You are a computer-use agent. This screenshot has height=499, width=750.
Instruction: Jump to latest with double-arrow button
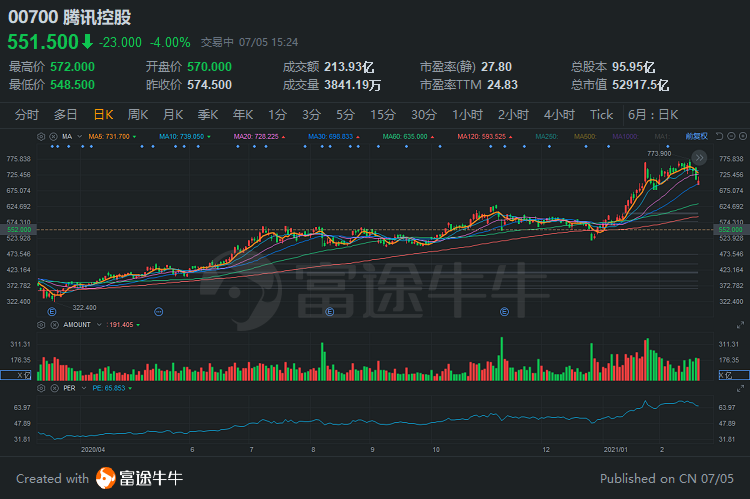699,157
